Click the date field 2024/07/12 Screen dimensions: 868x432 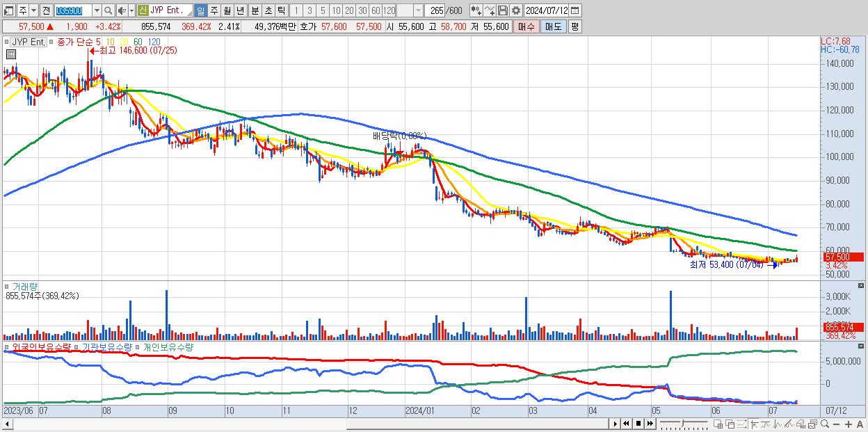coord(546,10)
